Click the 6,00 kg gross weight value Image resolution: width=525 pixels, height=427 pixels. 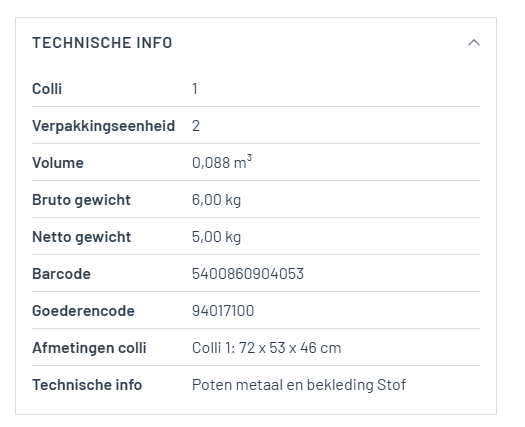[x=216, y=200]
